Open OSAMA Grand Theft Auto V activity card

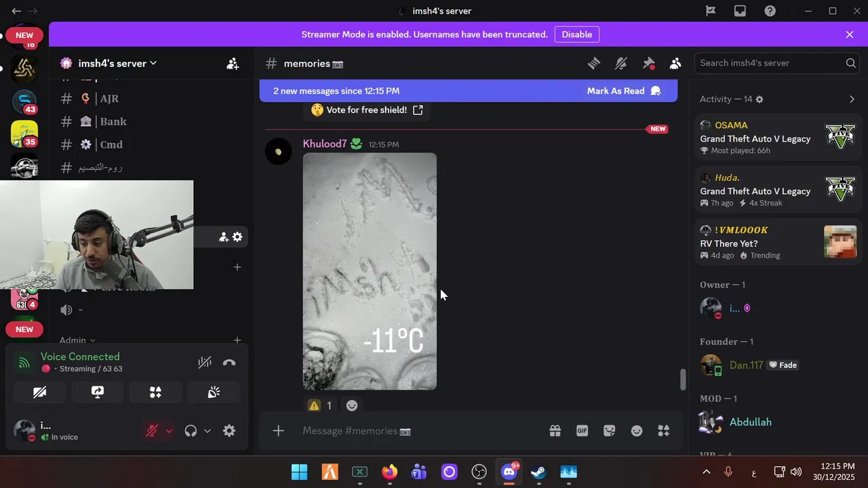tap(777, 138)
